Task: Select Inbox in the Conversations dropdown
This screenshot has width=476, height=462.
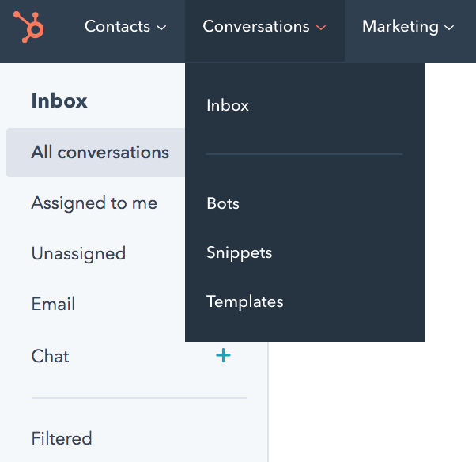Action: pos(228,105)
